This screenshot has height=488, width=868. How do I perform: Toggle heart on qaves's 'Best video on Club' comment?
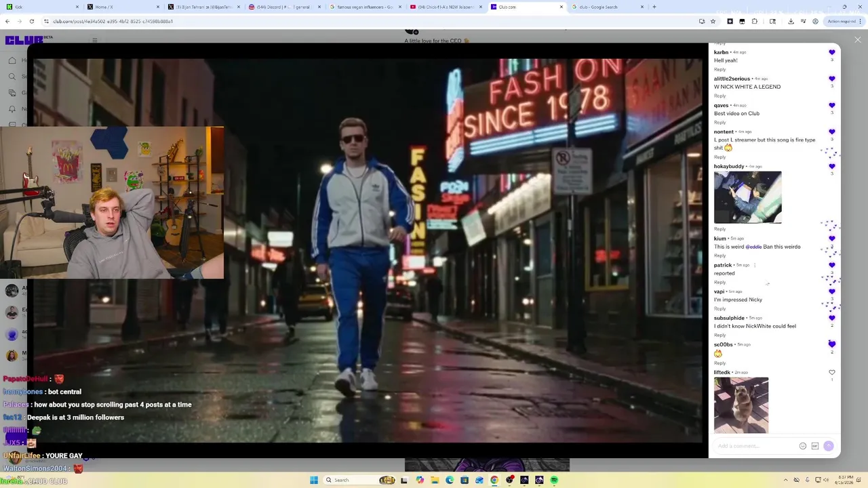point(832,105)
